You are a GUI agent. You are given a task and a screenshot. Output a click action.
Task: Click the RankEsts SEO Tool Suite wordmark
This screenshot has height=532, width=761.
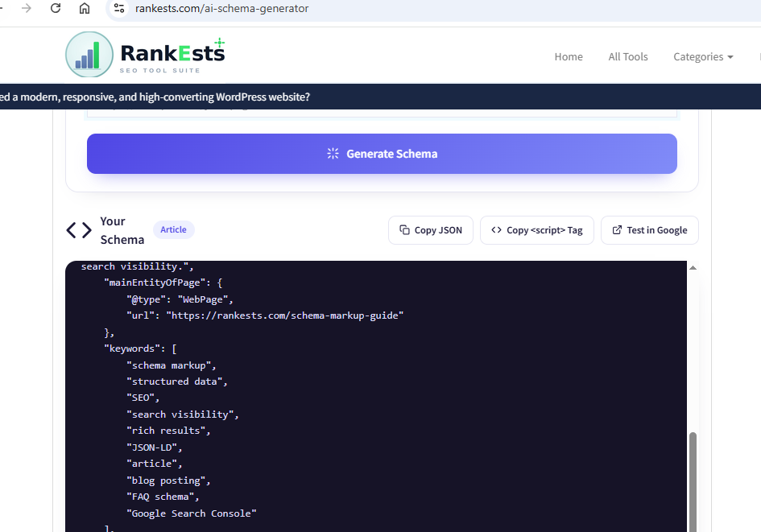coord(172,56)
